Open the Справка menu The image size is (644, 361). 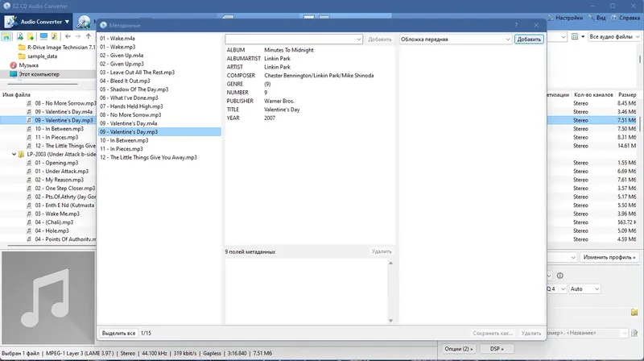tap(625, 18)
